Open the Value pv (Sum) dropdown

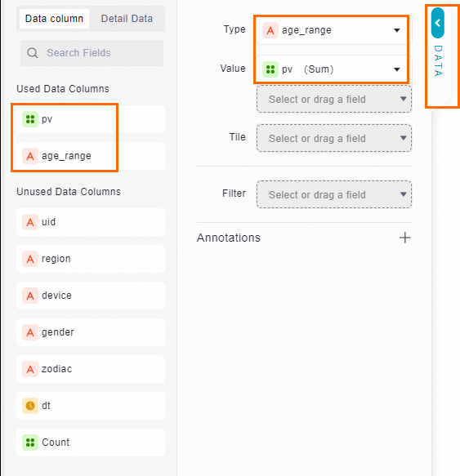(333, 69)
